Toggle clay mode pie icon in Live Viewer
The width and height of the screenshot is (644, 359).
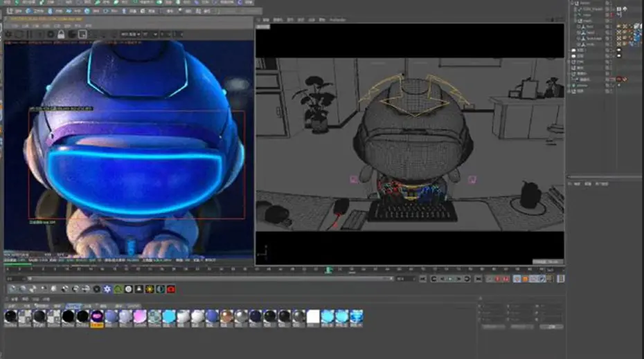pyautogui.click(x=72, y=35)
